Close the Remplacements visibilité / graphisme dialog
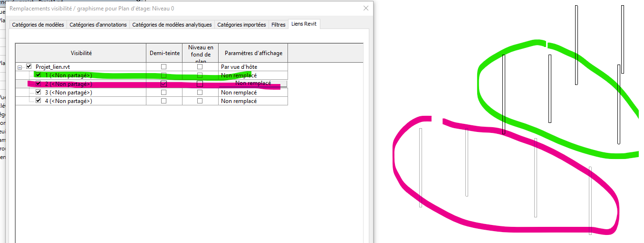Viewport: 644px width, 243px height. (365, 8)
